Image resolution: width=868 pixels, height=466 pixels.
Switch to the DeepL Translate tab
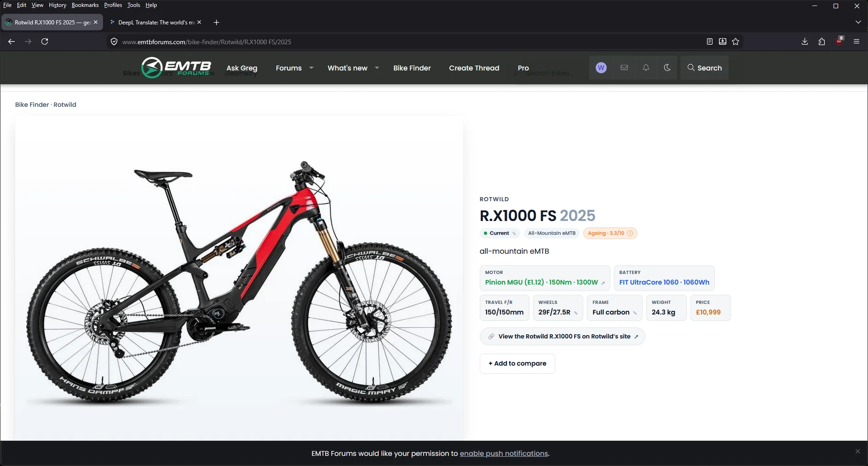coord(155,22)
